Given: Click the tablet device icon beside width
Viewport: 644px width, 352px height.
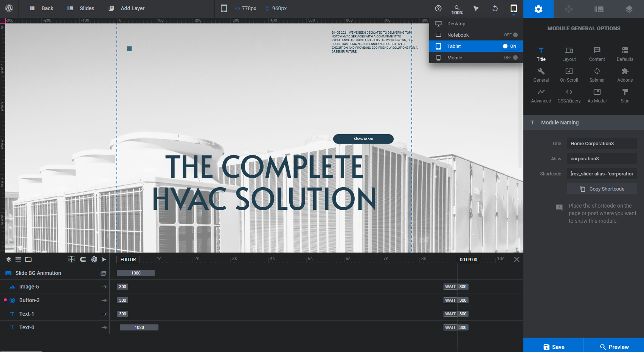Looking at the screenshot, I should click(224, 8).
